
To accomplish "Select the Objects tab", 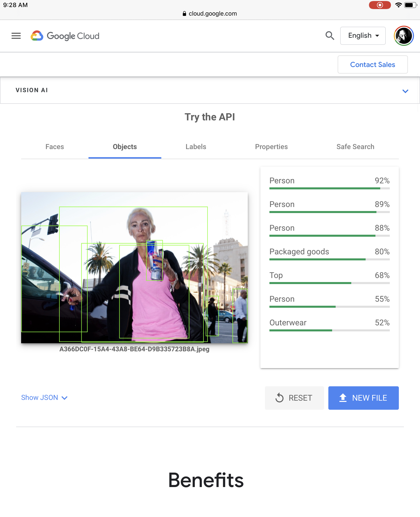I will click(x=125, y=147).
